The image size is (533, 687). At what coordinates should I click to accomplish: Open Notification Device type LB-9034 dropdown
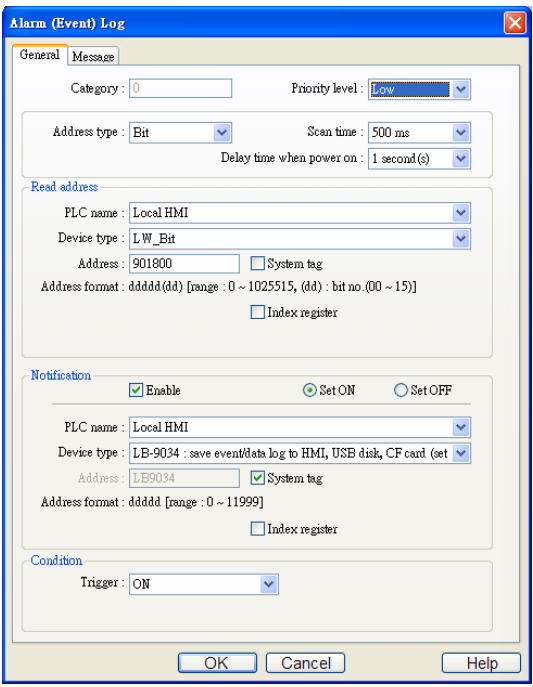click(300, 453)
